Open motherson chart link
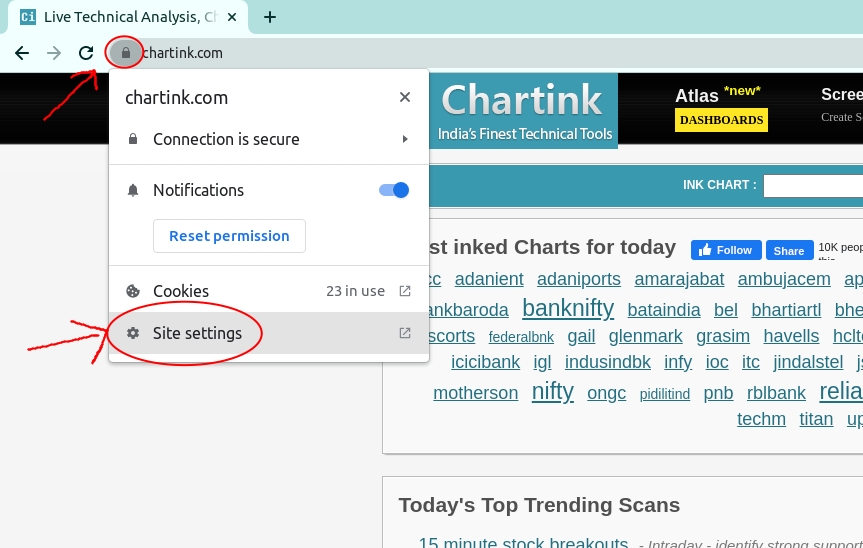The height and width of the screenshot is (548, 863). coord(476,393)
